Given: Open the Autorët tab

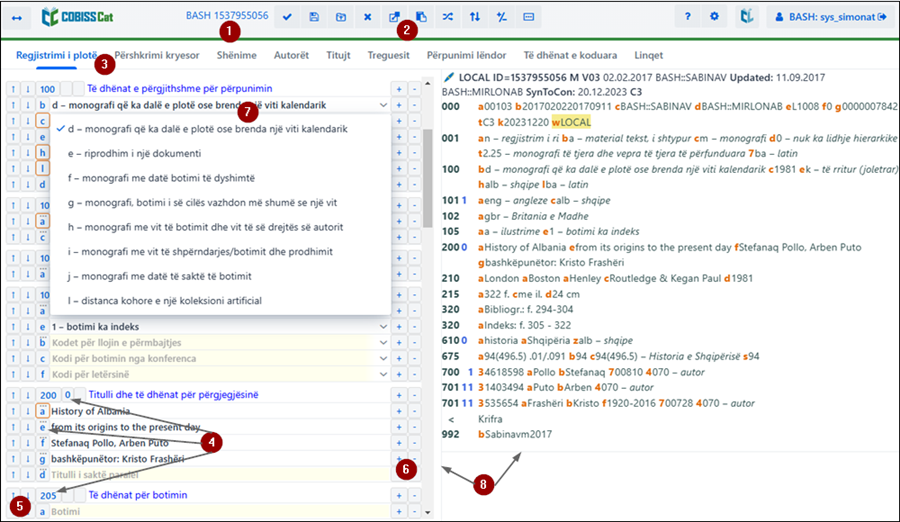Looking at the screenshot, I should pos(291,56).
